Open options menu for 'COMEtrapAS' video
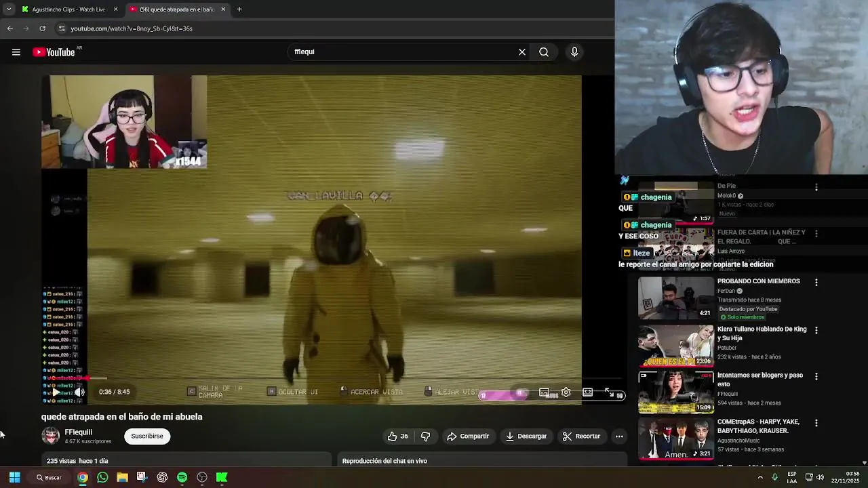 [x=816, y=423]
